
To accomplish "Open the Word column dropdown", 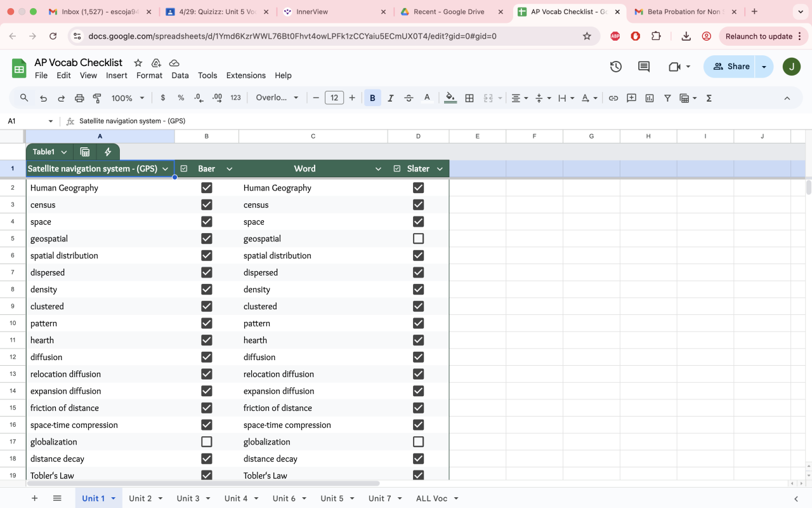I will [x=378, y=169].
